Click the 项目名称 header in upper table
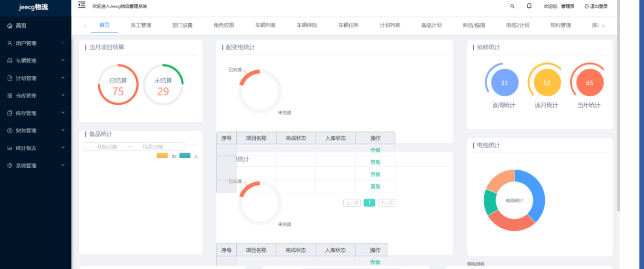The width and height of the screenshot is (644, 269). (x=256, y=138)
